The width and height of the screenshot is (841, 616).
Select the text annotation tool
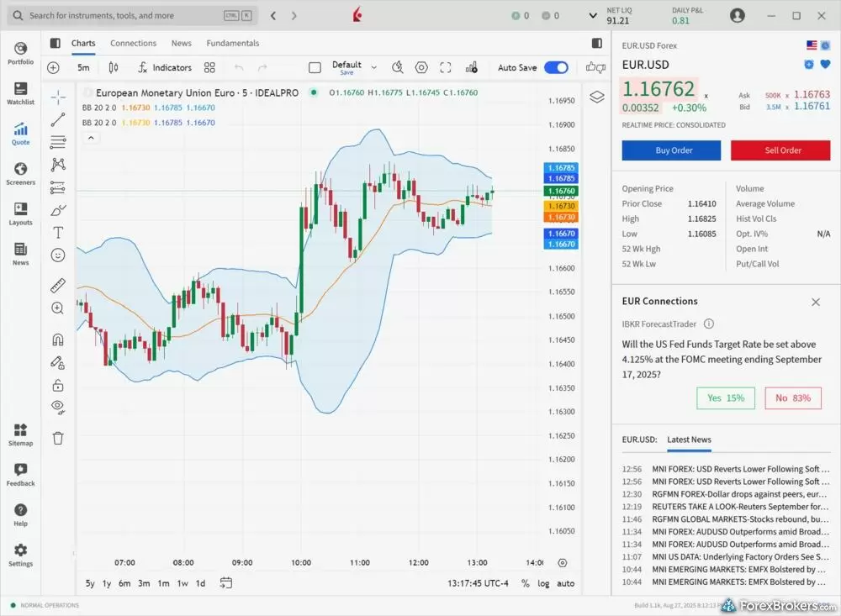(x=58, y=232)
